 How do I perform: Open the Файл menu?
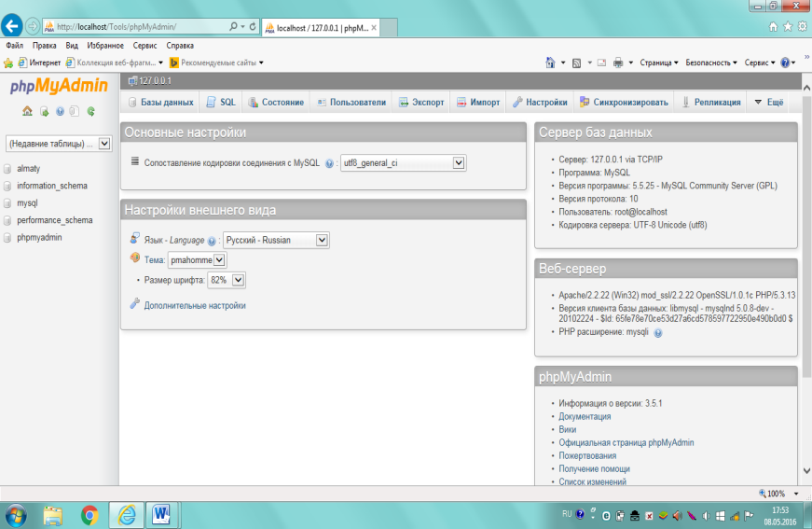(15, 46)
